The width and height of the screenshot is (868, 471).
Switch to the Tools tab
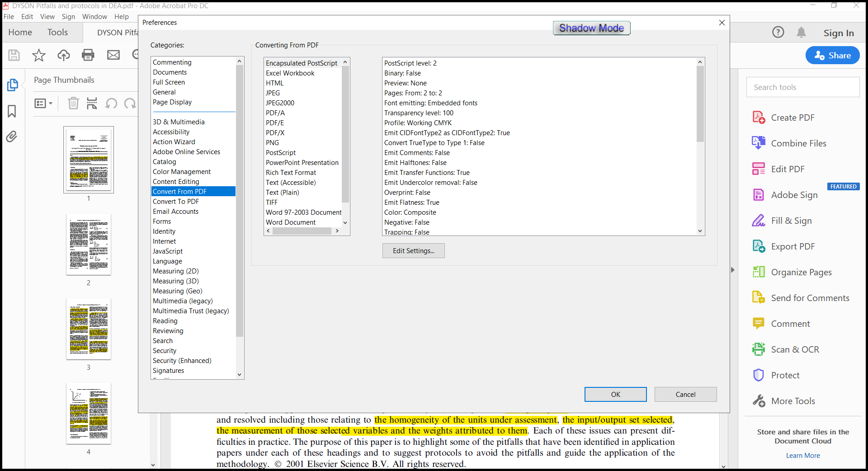coord(57,32)
